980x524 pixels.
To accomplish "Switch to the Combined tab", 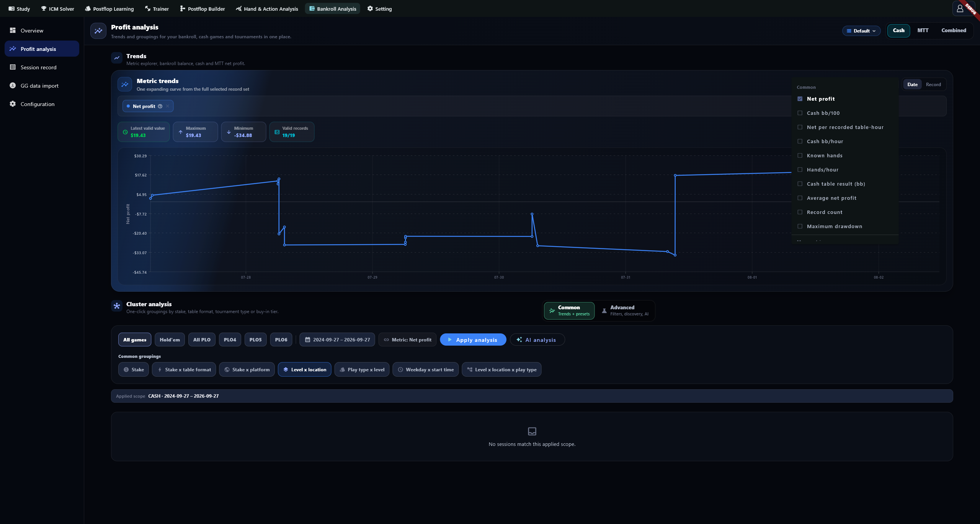I will tap(954, 31).
